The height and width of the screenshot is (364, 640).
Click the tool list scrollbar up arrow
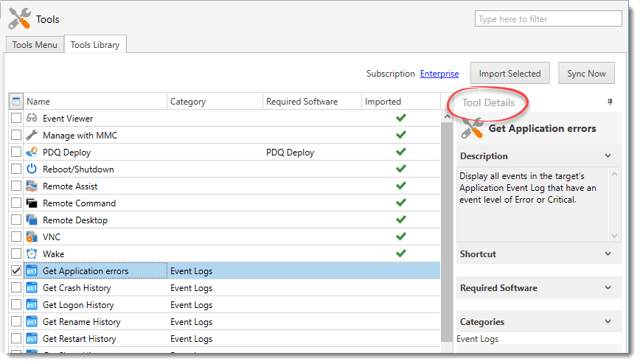coord(447,116)
